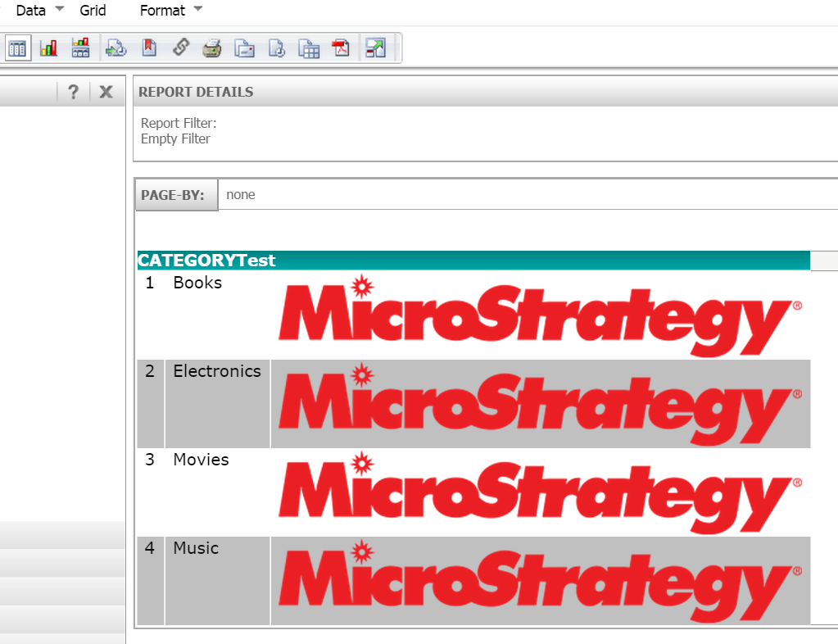Click the send email envelope icon
The width and height of the screenshot is (838, 644).
click(244, 48)
